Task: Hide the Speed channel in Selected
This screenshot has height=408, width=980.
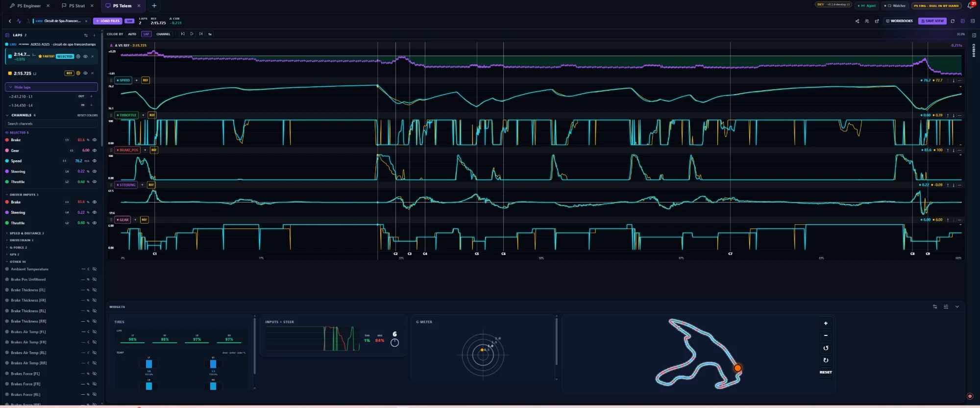Action: click(95, 161)
